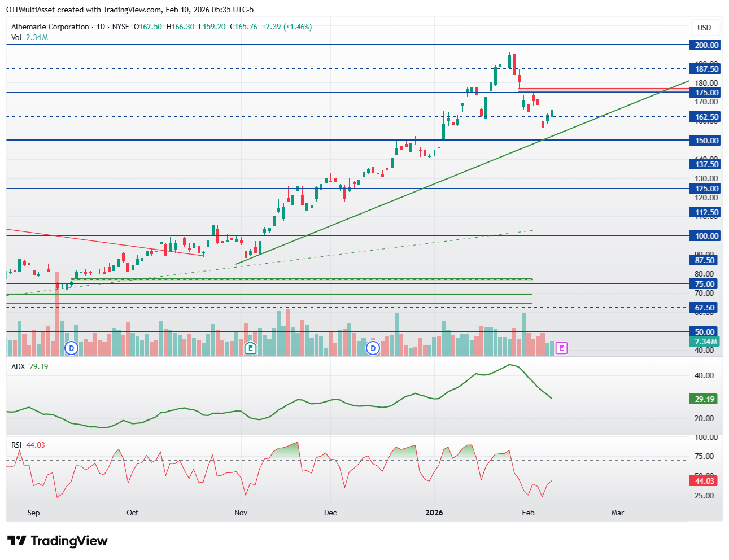729x560 pixels.
Task: Select the RSI indicator legend label
Action: click(16, 445)
